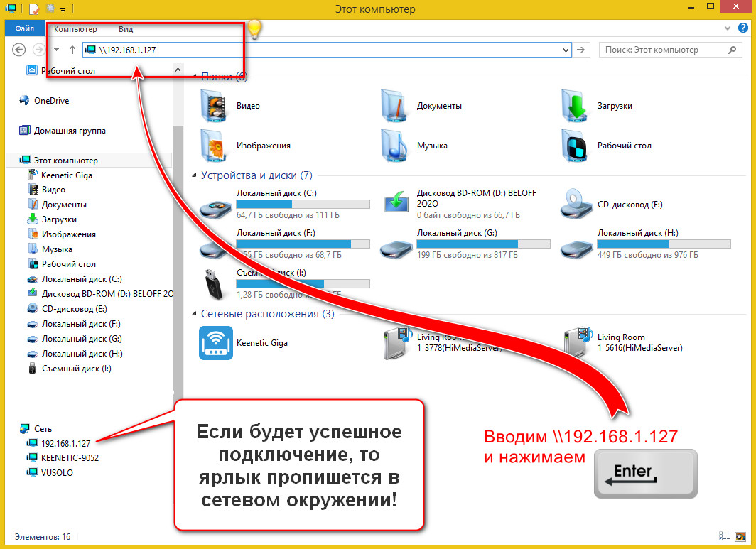Open Help question mark icon

point(743,28)
